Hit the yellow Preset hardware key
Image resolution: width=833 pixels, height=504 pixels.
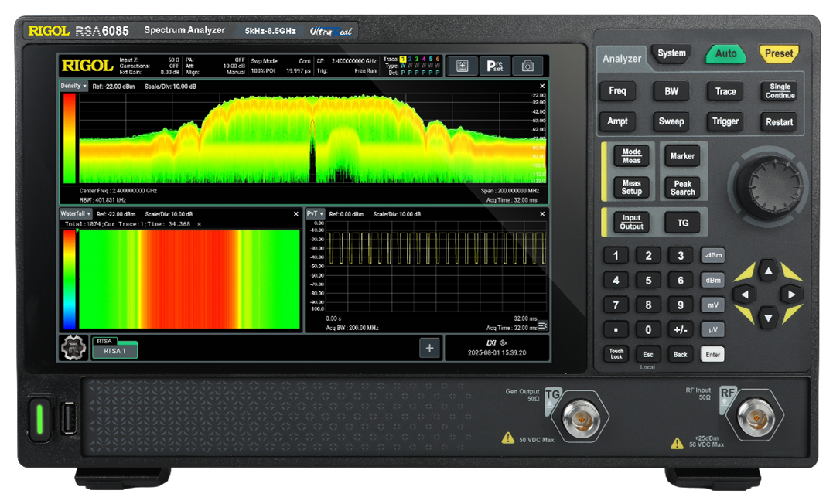click(x=778, y=53)
